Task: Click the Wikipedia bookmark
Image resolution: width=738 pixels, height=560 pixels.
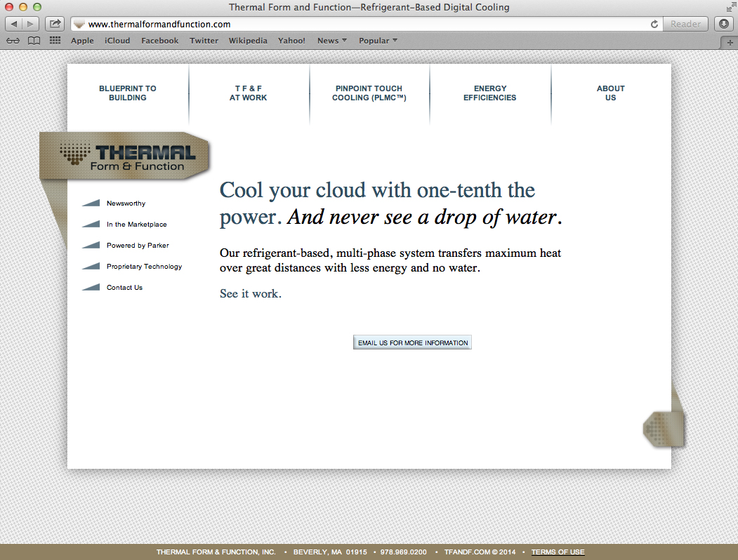Action: point(248,41)
